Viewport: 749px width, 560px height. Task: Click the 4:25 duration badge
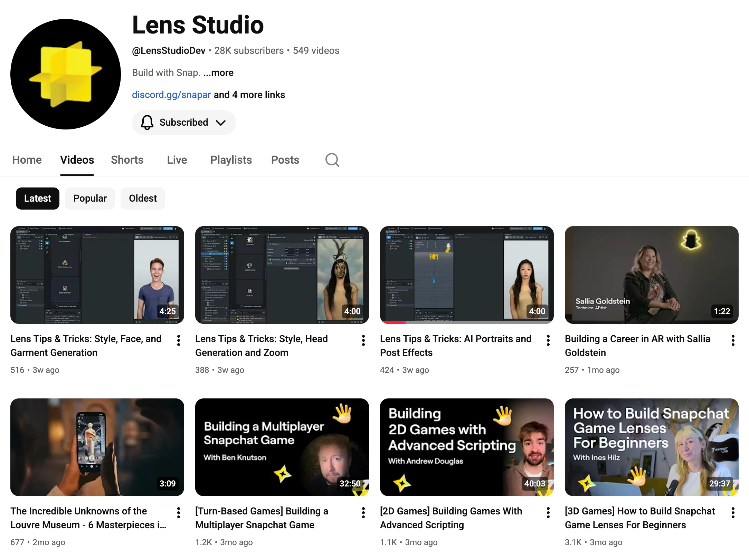point(168,311)
